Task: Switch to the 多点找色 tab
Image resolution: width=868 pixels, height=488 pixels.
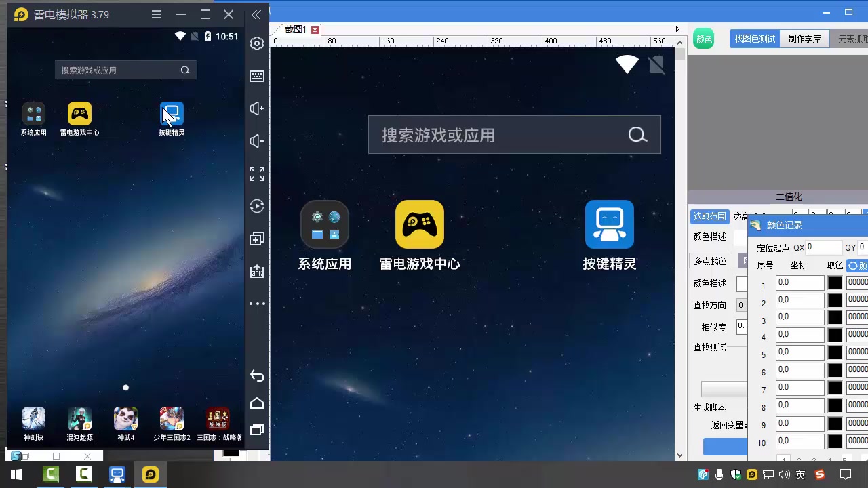Action: tap(709, 261)
